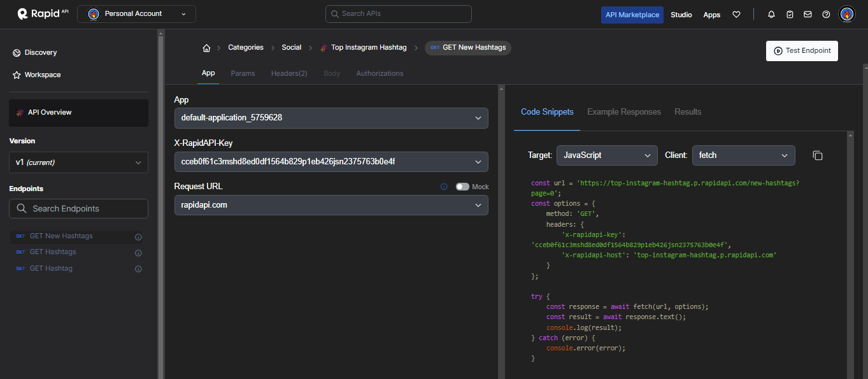Image resolution: width=868 pixels, height=379 pixels.
Task: Click info icon beside GET New Hashtags
Action: click(x=138, y=236)
